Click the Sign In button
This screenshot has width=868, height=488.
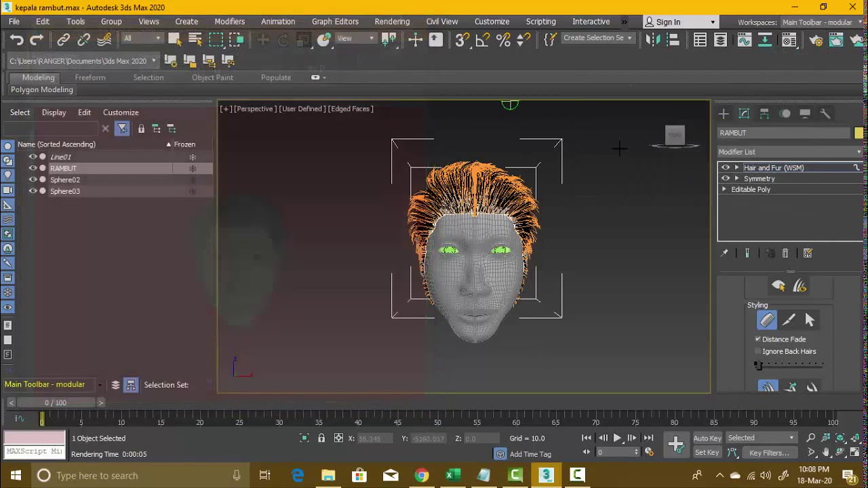click(x=667, y=22)
